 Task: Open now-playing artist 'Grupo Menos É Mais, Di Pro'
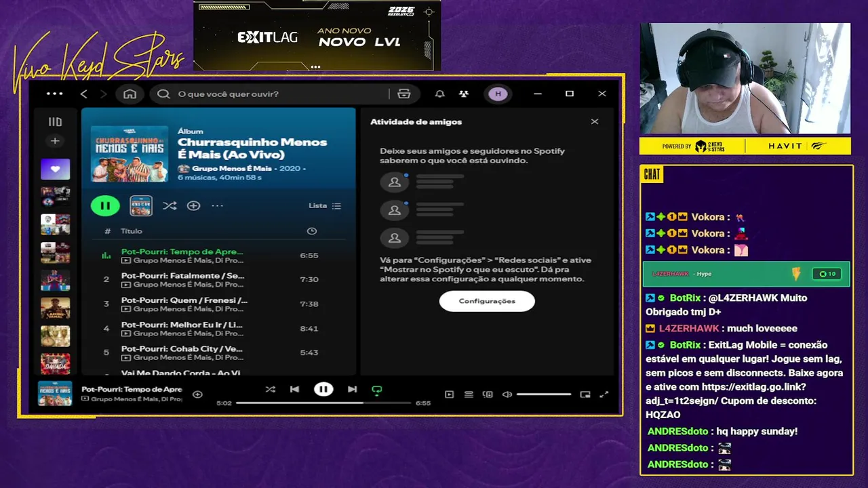coord(136,399)
